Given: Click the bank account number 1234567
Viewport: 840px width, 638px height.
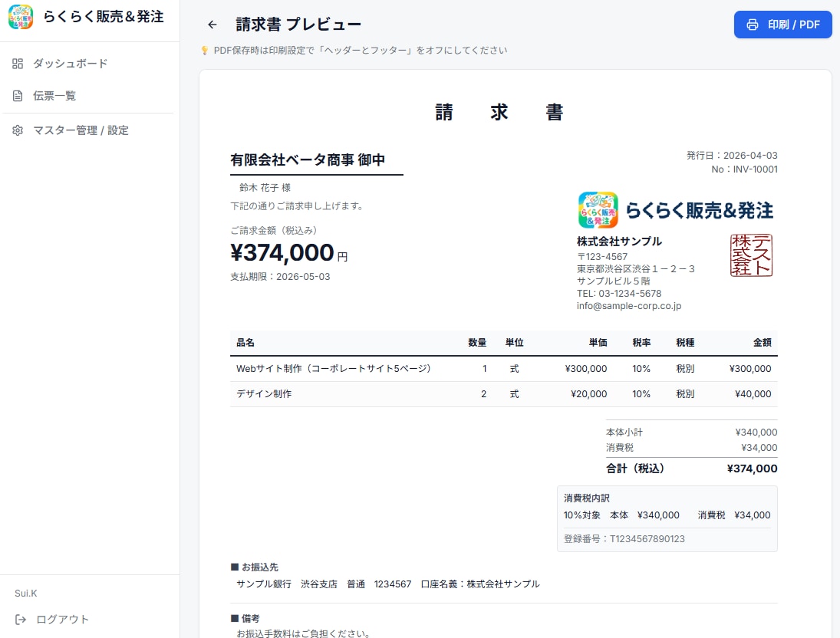Looking at the screenshot, I should tap(393, 584).
